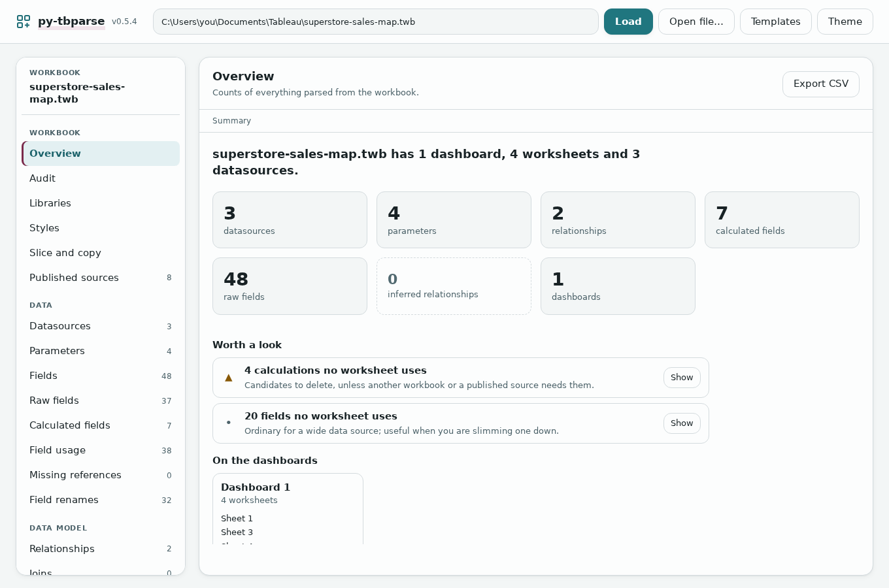Open Raw fields in the sidebar
889x588 pixels.
[101, 400]
